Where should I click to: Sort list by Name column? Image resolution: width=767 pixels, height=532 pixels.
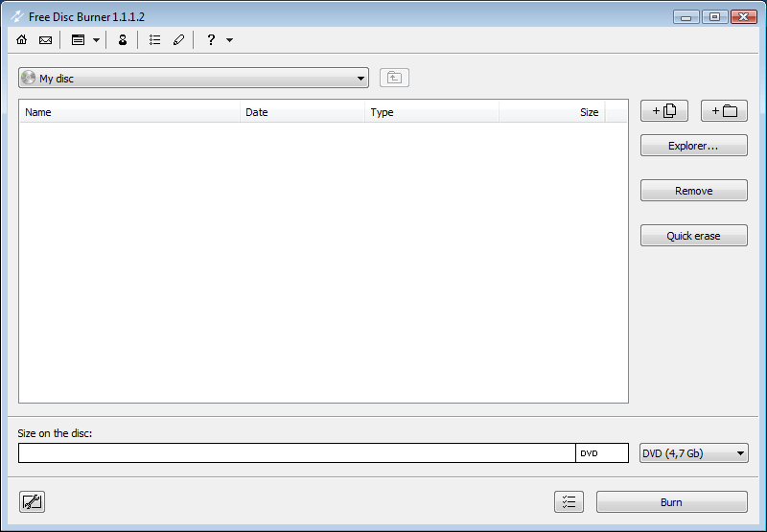tap(129, 112)
